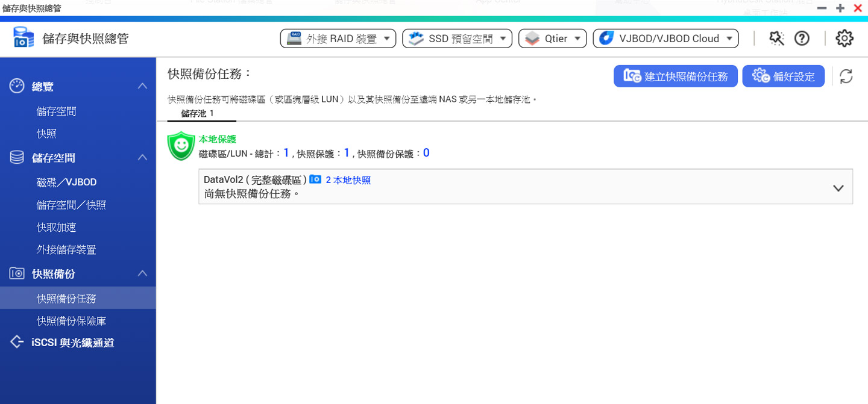Click the 建立快照備份任務 button

pos(675,76)
